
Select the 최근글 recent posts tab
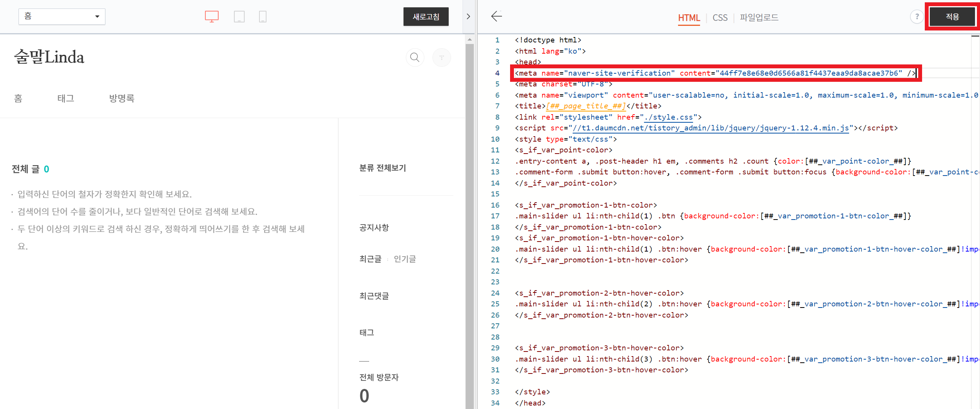(370, 259)
